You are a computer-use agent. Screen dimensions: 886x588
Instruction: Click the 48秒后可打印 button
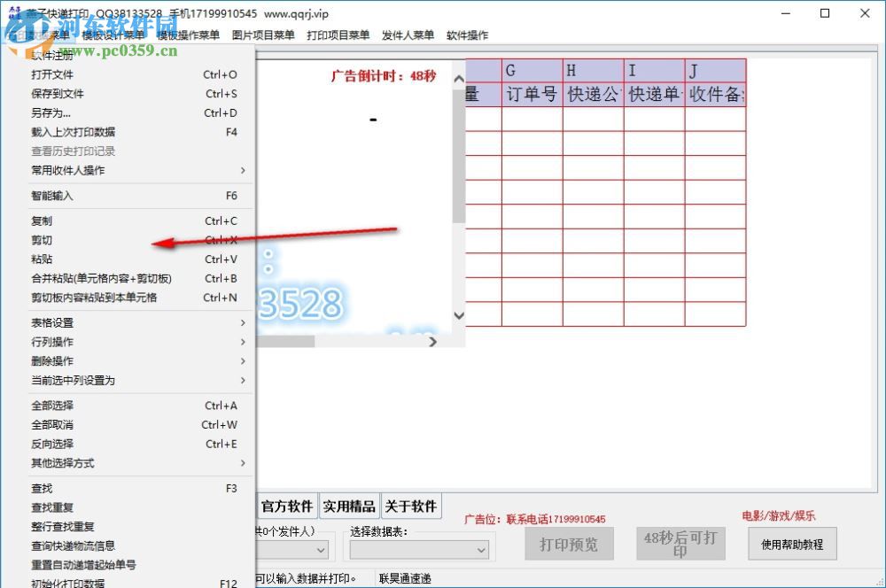[x=680, y=544]
